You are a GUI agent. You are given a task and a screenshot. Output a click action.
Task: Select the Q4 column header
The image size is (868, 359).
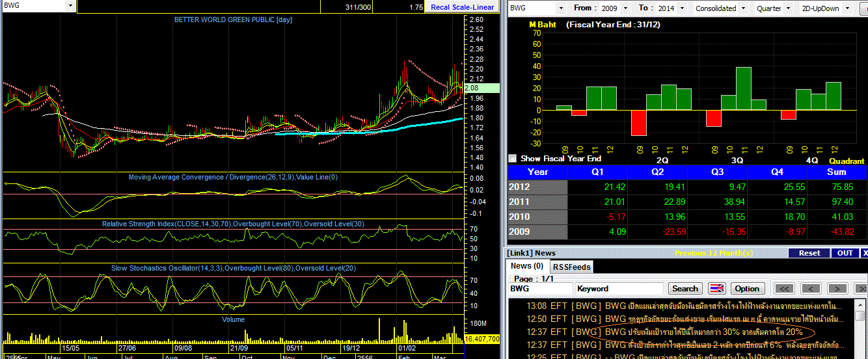778,172
